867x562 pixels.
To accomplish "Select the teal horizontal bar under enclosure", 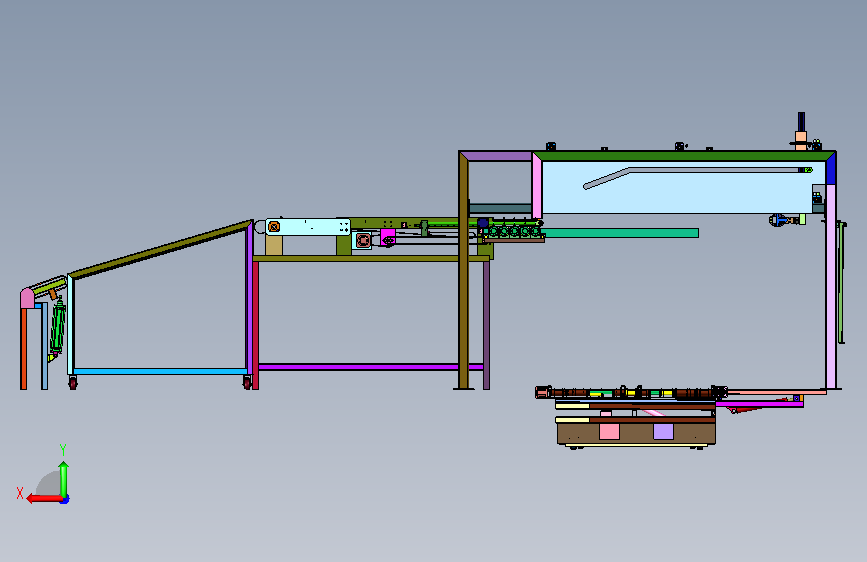I will pyautogui.click(x=621, y=233).
